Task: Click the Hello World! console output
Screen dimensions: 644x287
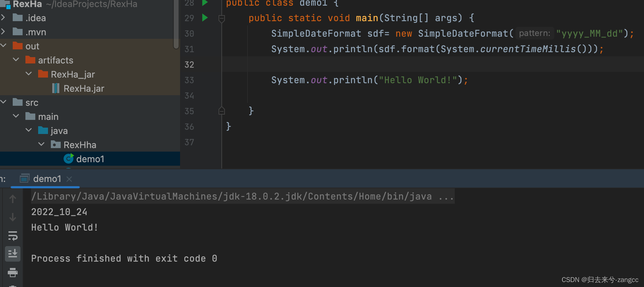Action: point(65,227)
